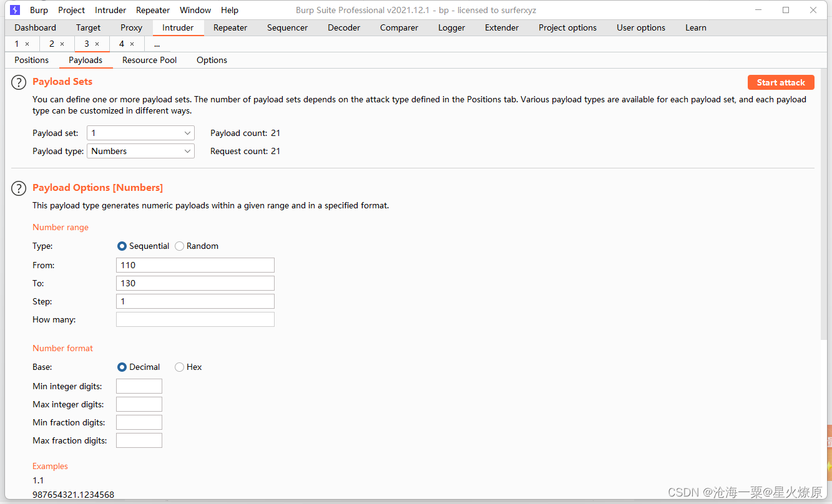Open Payload Options [Numbers] help icon
832x504 pixels.
click(x=19, y=188)
